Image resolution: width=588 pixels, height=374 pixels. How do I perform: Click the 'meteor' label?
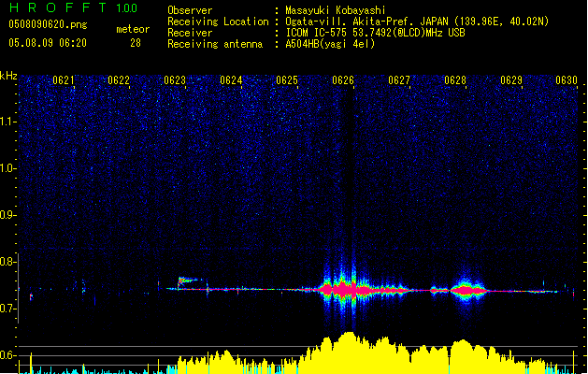[x=133, y=29]
